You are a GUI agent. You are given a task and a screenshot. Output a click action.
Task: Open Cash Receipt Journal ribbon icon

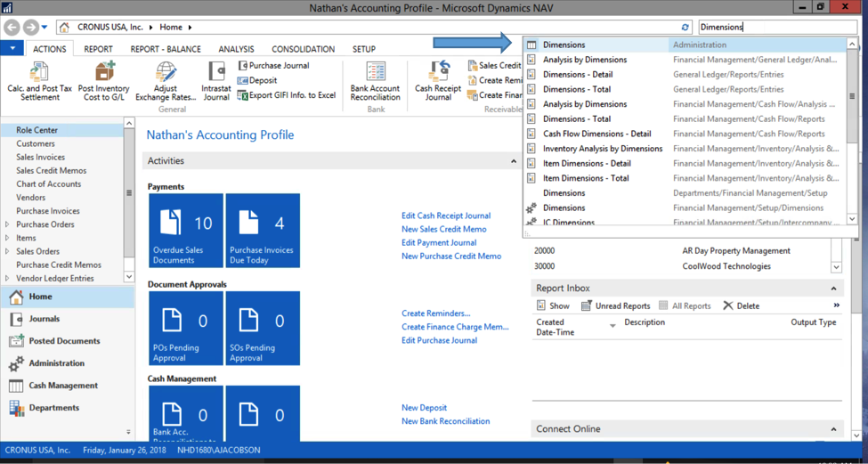[438, 81]
